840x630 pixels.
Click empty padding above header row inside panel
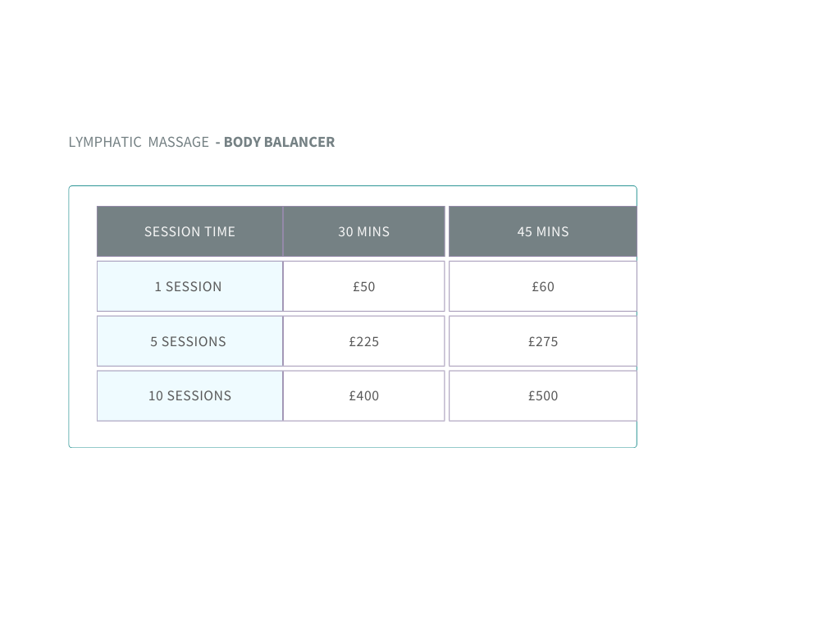(353, 196)
